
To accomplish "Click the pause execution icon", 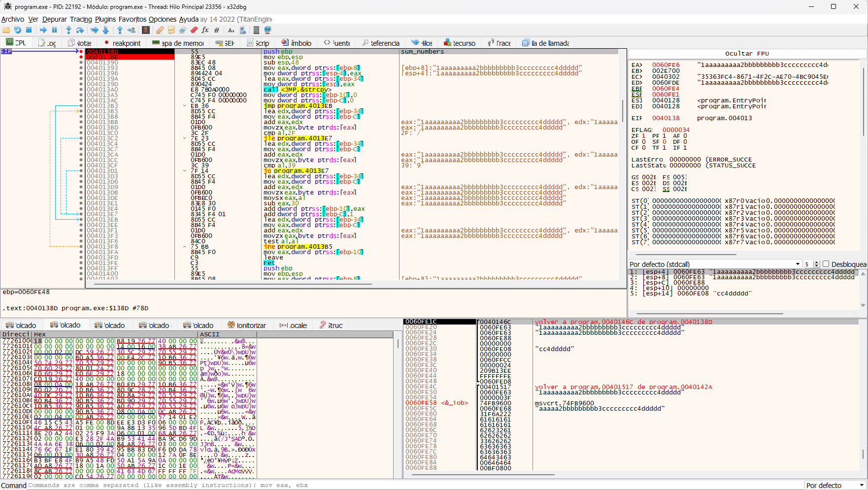I will tap(54, 30).
